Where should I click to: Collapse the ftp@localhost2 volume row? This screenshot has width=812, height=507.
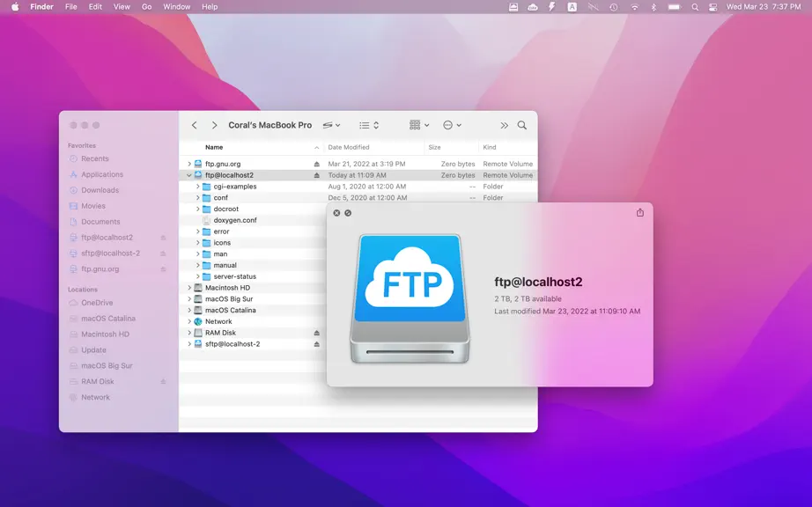[189, 175]
